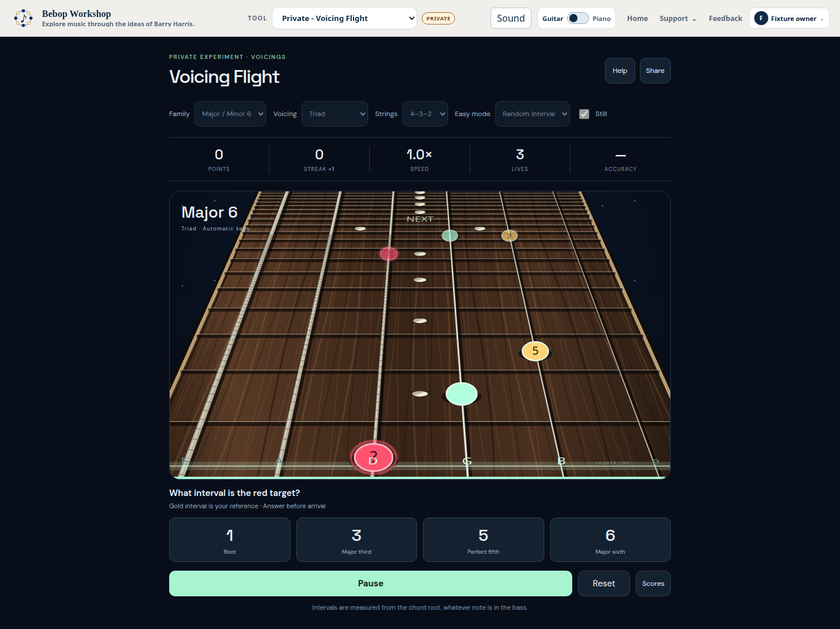
Task: Click the 'What interval is the red target?' prompt
Action: click(235, 493)
